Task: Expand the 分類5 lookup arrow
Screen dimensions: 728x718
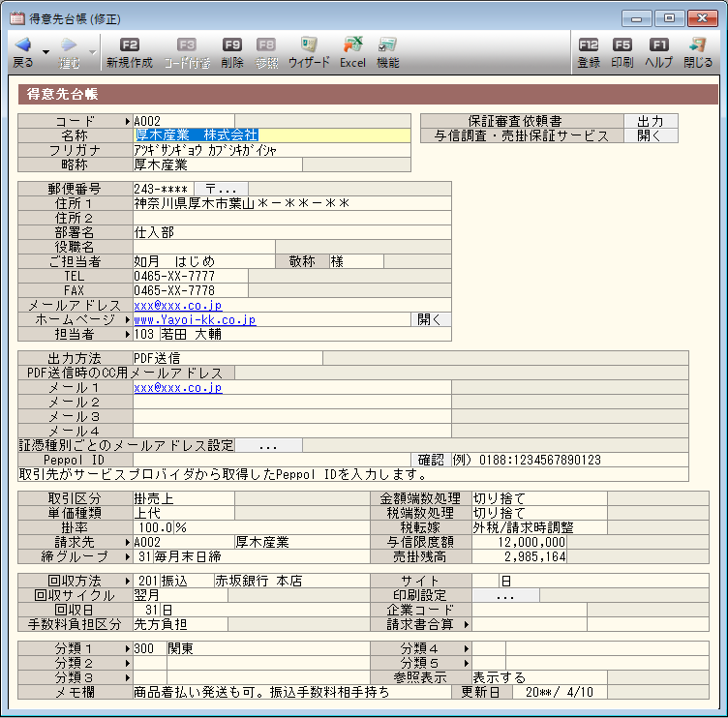Action: (467, 663)
